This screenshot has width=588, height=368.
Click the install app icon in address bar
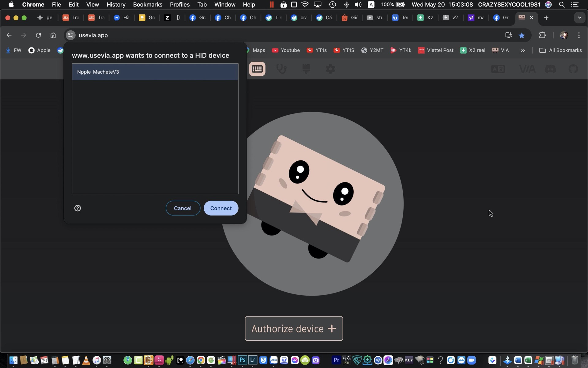[x=508, y=35]
